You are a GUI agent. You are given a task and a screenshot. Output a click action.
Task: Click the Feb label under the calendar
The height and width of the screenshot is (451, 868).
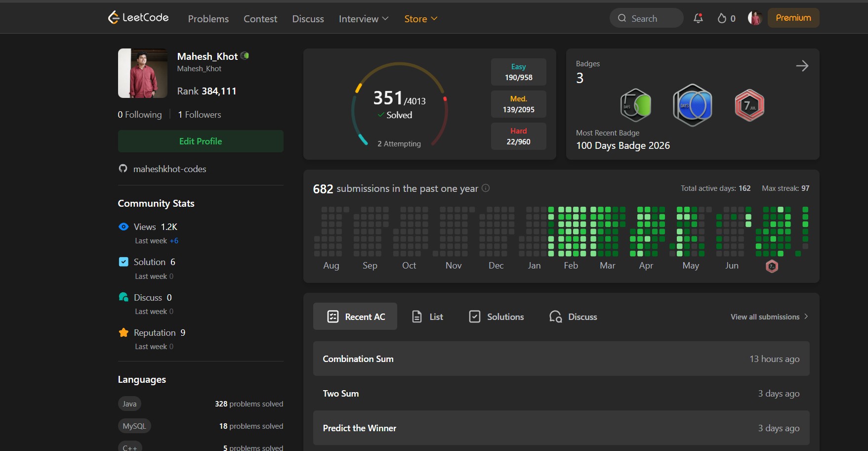tap(571, 266)
